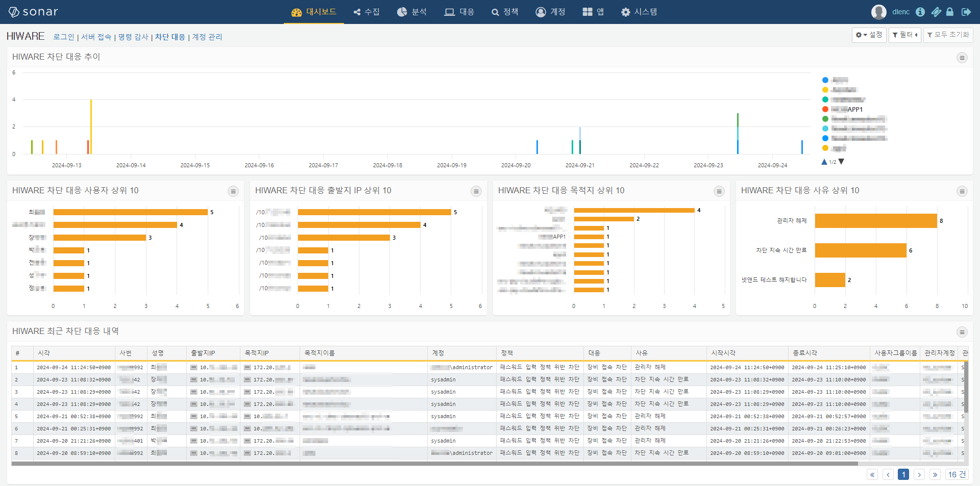The image size is (980, 486).
Task: Go to last page double-arrow button
Action: (935, 474)
